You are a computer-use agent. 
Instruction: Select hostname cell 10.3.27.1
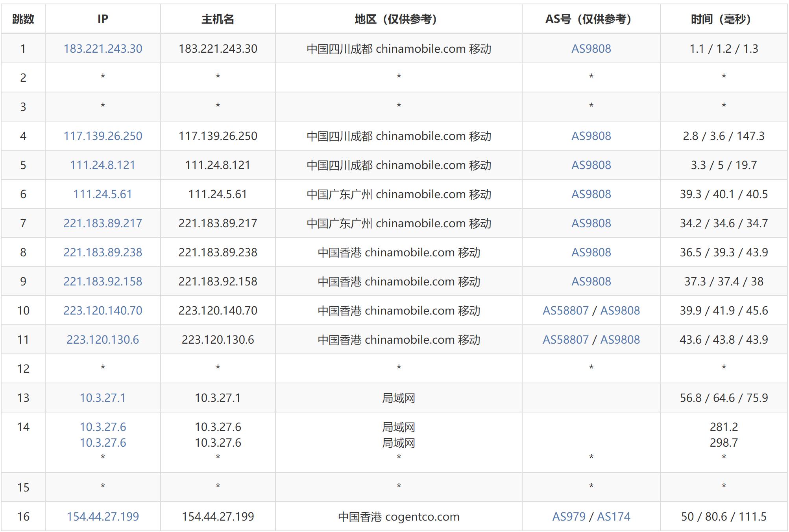[x=218, y=398]
